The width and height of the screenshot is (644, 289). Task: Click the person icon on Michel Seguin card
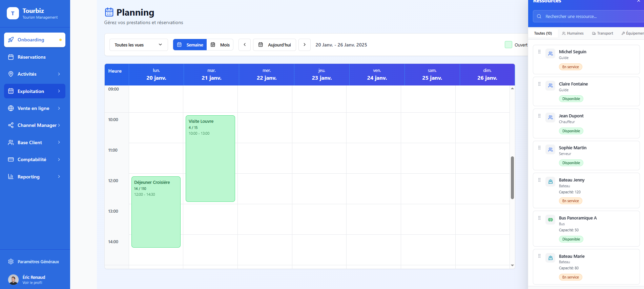click(x=550, y=54)
